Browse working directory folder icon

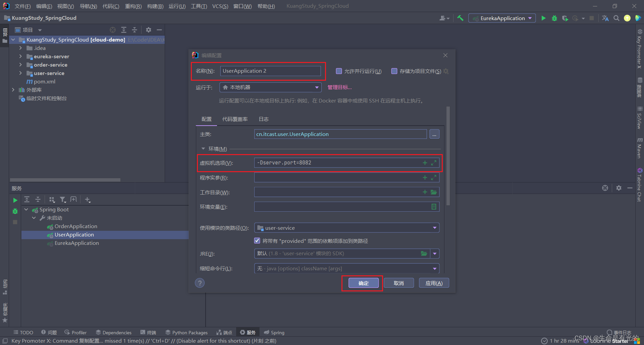tap(434, 192)
